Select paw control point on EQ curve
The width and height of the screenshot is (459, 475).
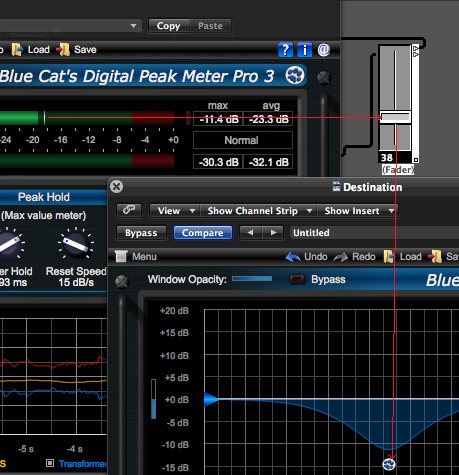tap(389, 464)
